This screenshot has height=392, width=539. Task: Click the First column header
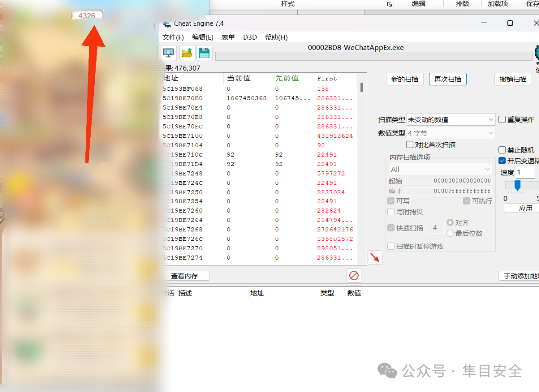click(335, 78)
